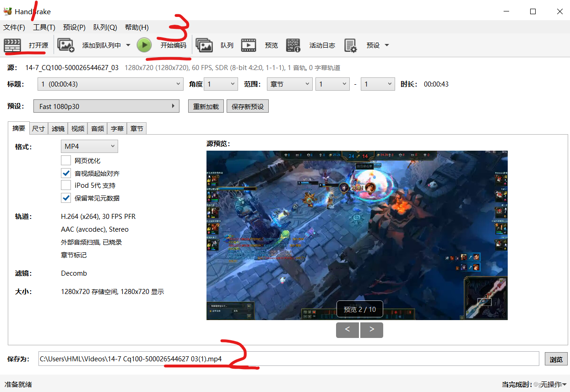Open the 队列(Q) menu
The image size is (570, 392).
click(x=105, y=27)
